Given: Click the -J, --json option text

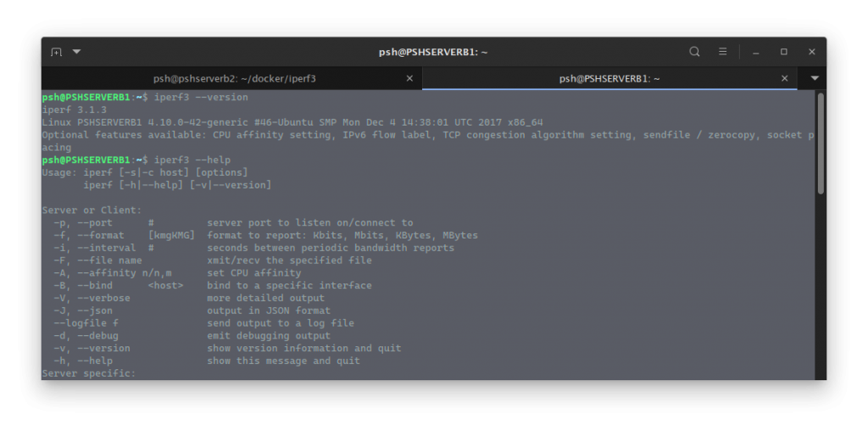Looking at the screenshot, I should pyautogui.click(x=83, y=311).
